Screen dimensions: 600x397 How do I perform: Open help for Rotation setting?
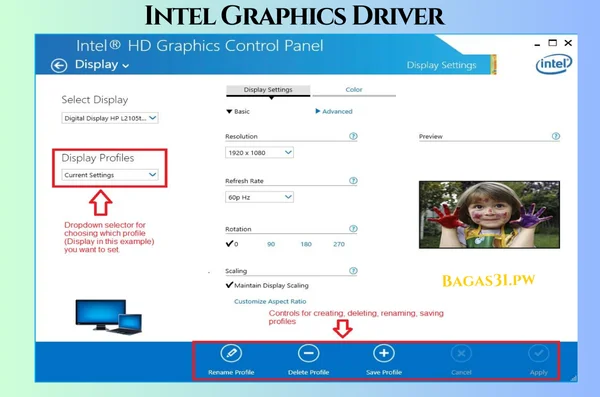click(353, 229)
